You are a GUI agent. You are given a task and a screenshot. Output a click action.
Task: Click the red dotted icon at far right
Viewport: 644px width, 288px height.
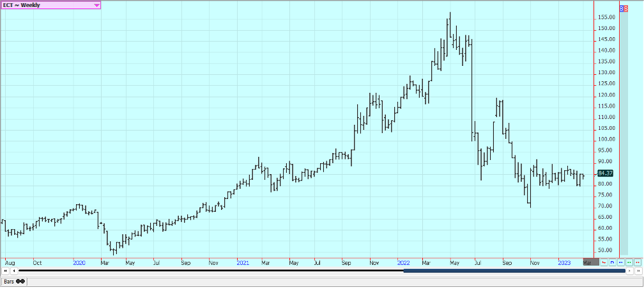pyautogui.click(x=638, y=262)
